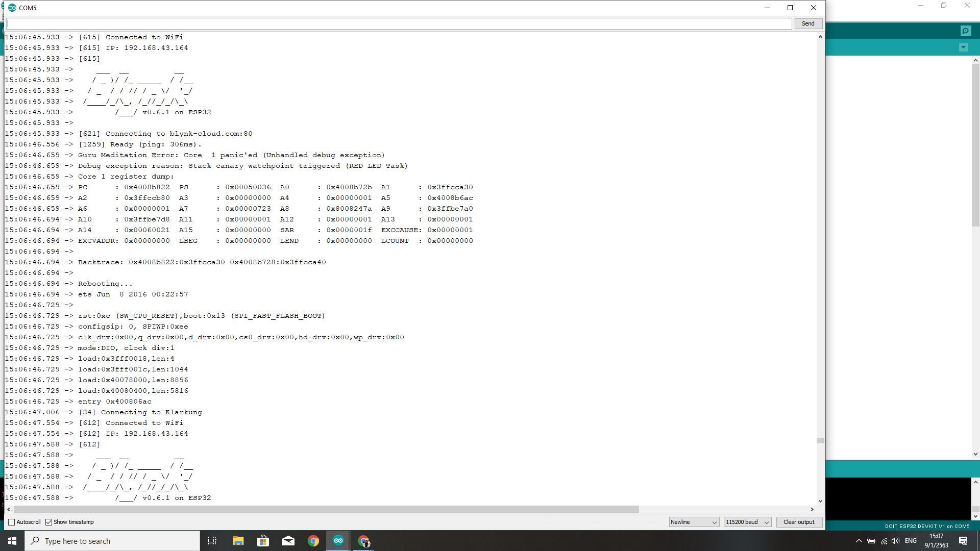Click the Send button
This screenshot has height=551, width=980.
pos(808,23)
